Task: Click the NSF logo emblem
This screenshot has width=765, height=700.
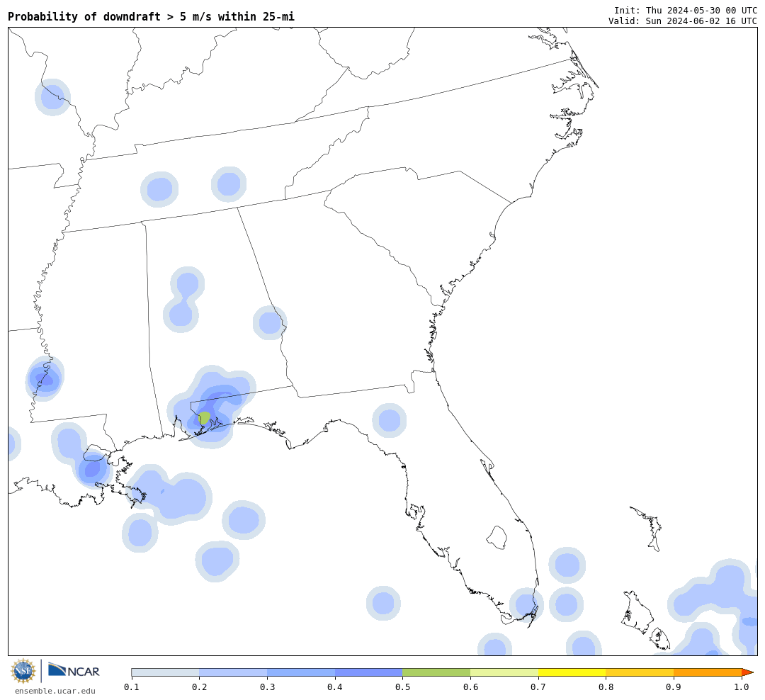Action: point(23,671)
